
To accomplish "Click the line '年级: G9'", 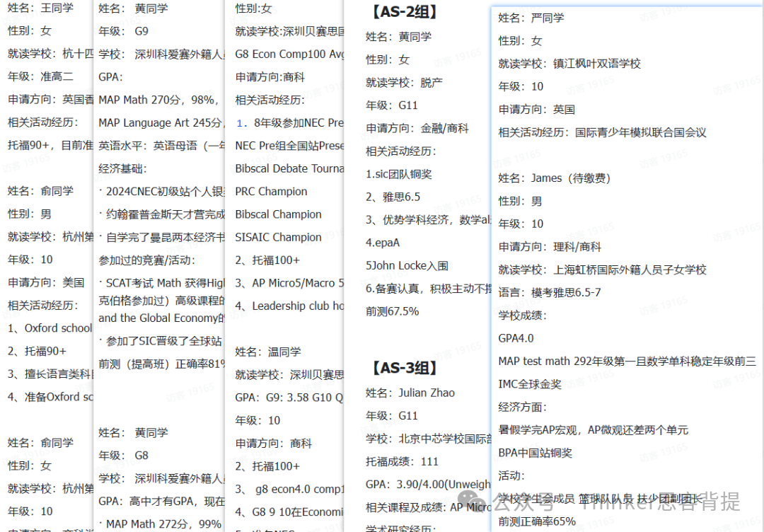I will tap(123, 31).
